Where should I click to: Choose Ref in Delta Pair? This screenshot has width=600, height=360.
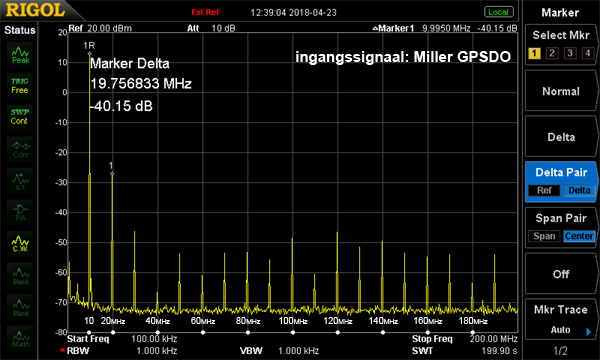[544, 191]
